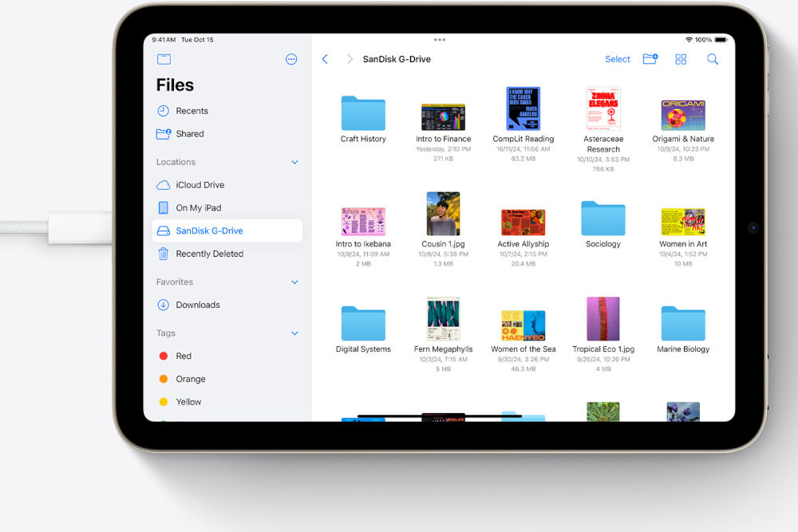Tap Select to enter selection mode

click(618, 59)
